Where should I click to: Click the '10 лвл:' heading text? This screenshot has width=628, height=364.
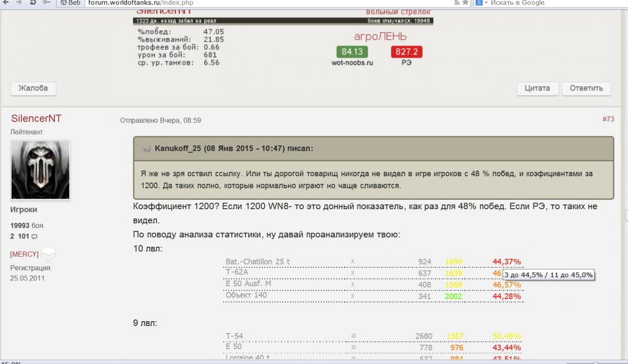[x=148, y=248]
